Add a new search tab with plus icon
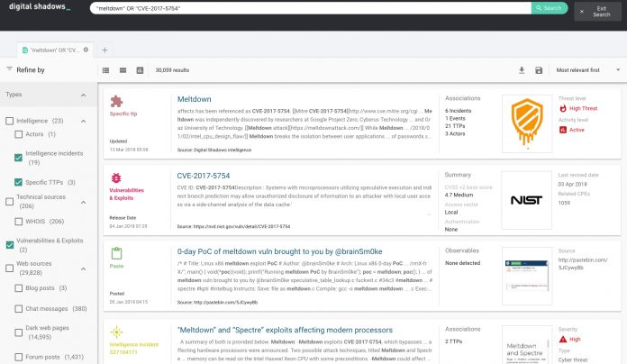Image resolution: width=627 pixels, height=364 pixels. click(x=104, y=50)
